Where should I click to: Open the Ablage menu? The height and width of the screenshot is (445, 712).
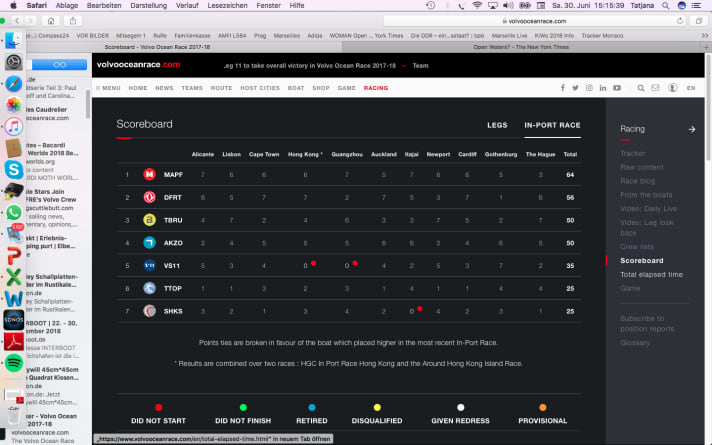tap(67, 5)
